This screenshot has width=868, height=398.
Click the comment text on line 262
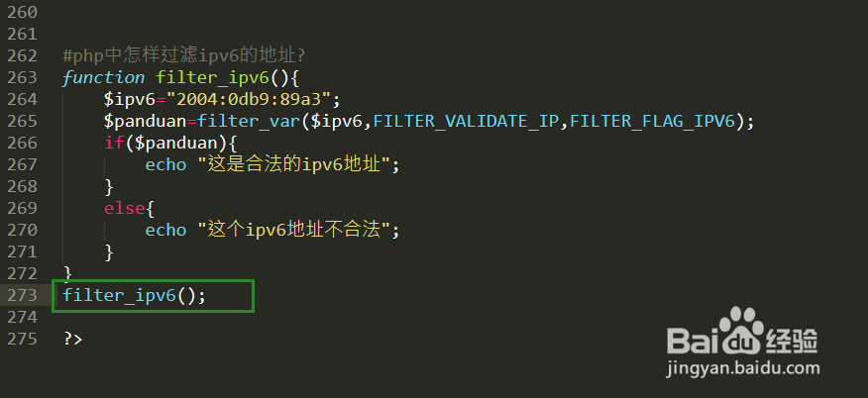(x=184, y=55)
